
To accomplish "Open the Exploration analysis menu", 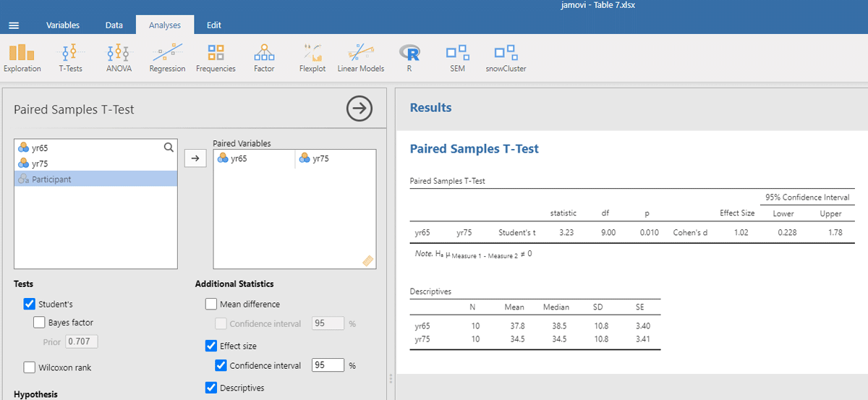I will click(22, 58).
